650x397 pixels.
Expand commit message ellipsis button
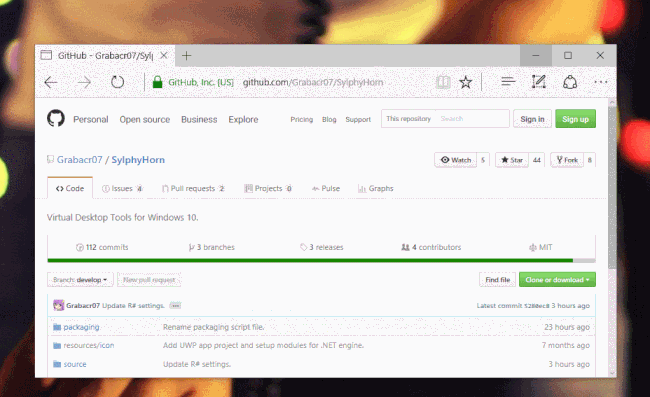click(175, 306)
